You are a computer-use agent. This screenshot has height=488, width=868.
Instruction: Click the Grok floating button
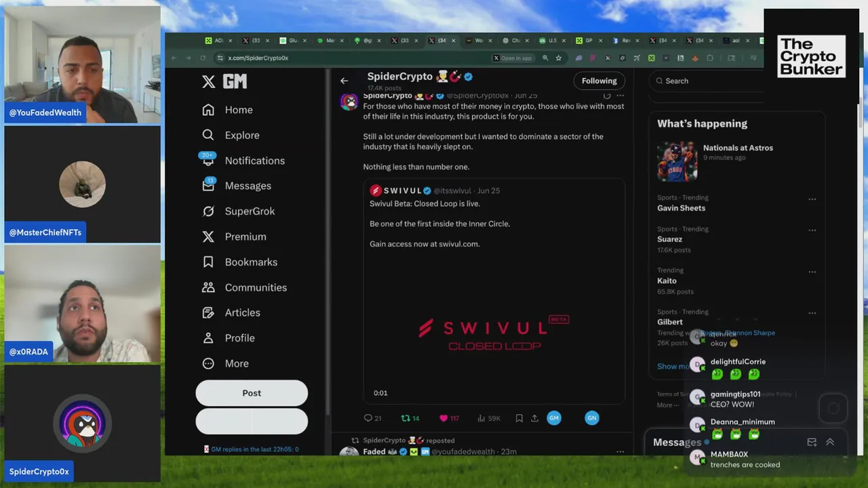[x=833, y=408]
